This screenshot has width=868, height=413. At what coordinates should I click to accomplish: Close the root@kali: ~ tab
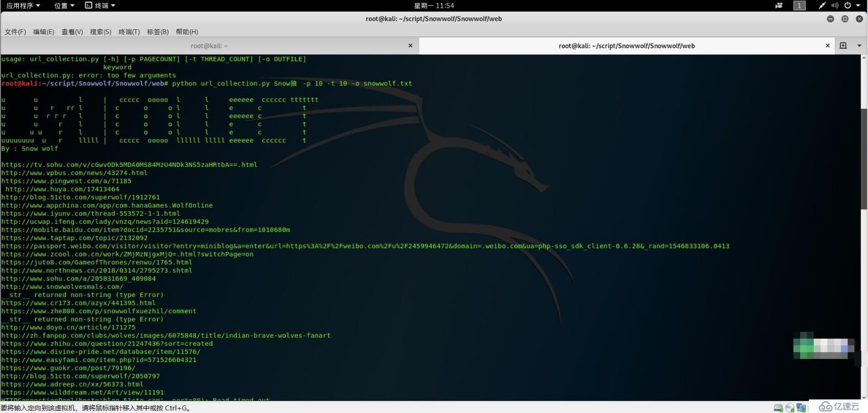tap(410, 46)
